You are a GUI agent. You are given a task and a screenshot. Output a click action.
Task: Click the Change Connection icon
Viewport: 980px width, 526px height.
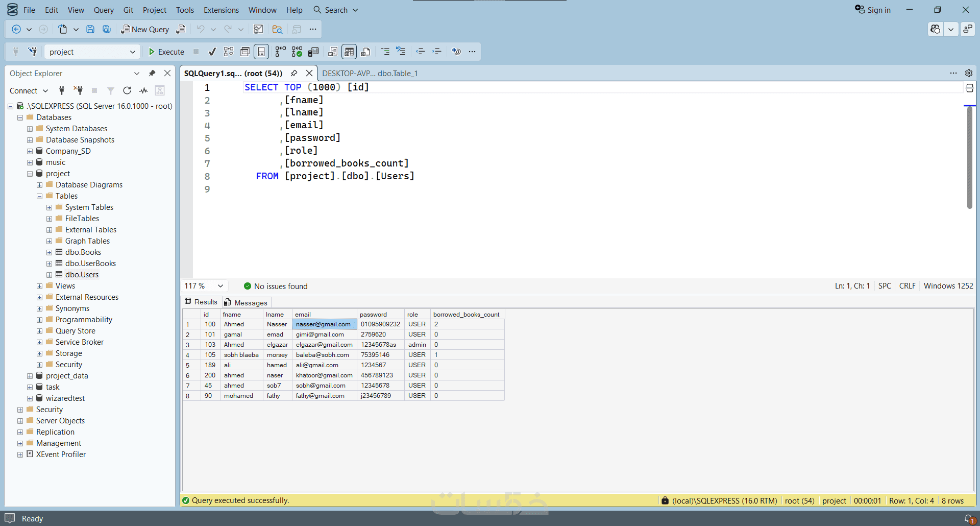coord(33,52)
